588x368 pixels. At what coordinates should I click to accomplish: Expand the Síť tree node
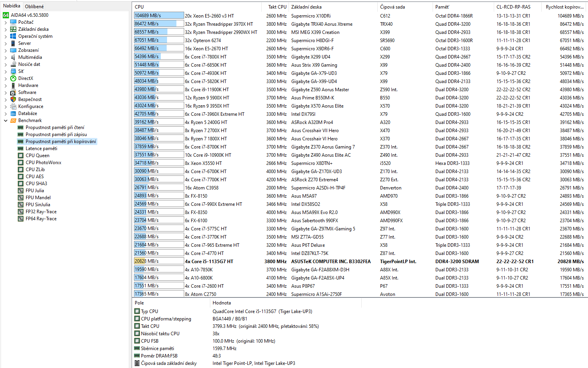5,72
